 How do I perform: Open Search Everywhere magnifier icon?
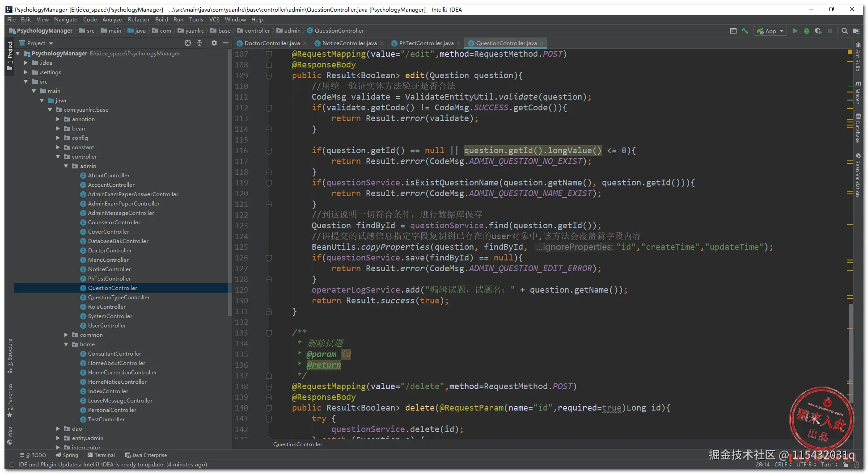point(844,31)
